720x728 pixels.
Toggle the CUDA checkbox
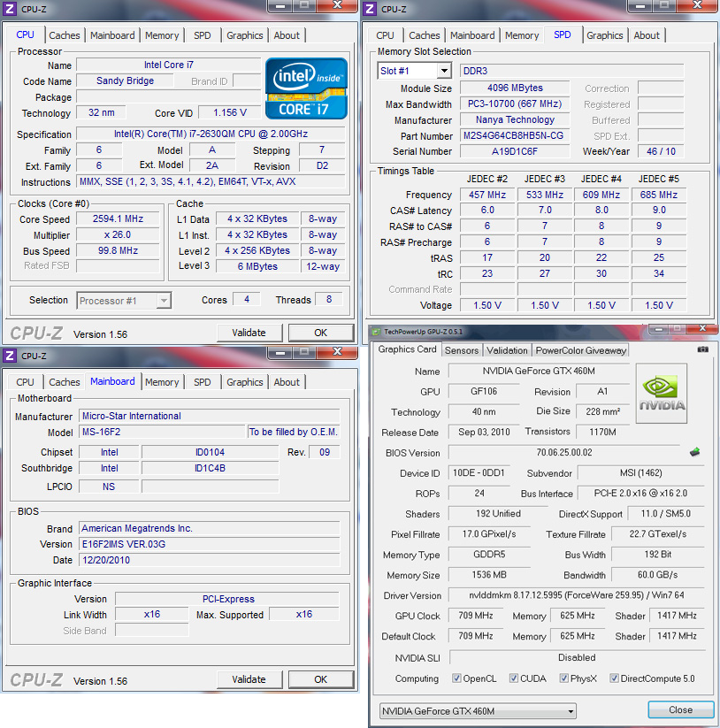pyautogui.click(x=513, y=678)
